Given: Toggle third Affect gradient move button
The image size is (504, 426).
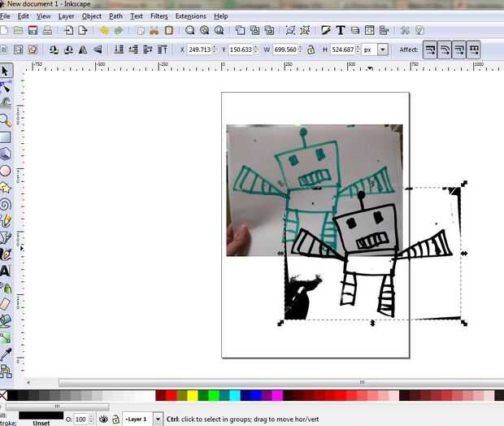Looking at the screenshot, I should [x=459, y=50].
